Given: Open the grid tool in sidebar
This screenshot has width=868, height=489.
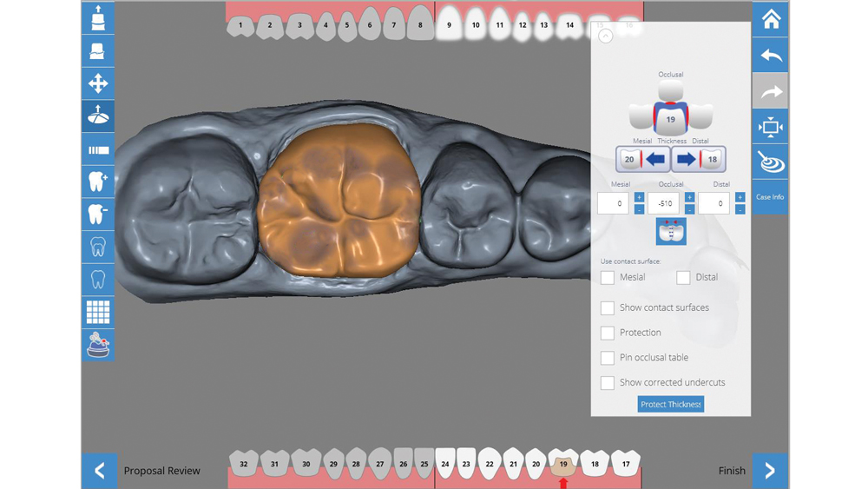Looking at the screenshot, I should (x=98, y=312).
